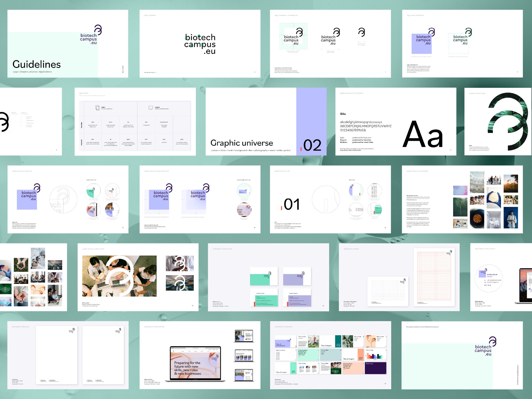Click the green business card front
Image resolution: width=532 pixels, height=399 pixels.
click(x=264, y=276)
